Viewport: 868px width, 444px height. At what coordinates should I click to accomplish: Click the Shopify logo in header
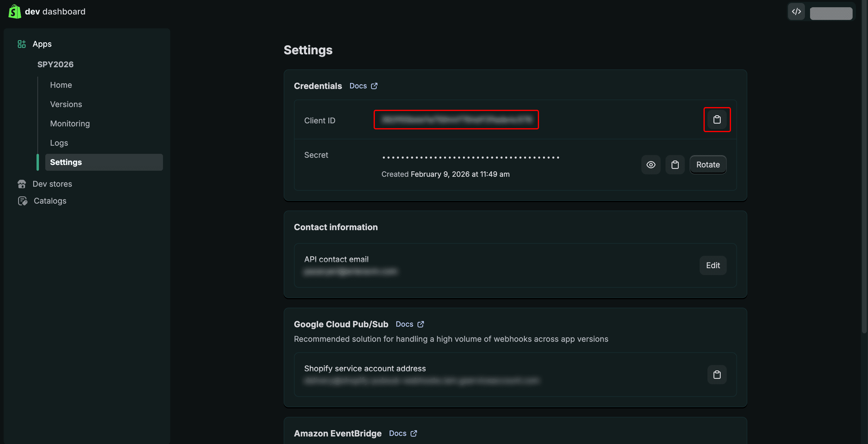coord(14,11)
